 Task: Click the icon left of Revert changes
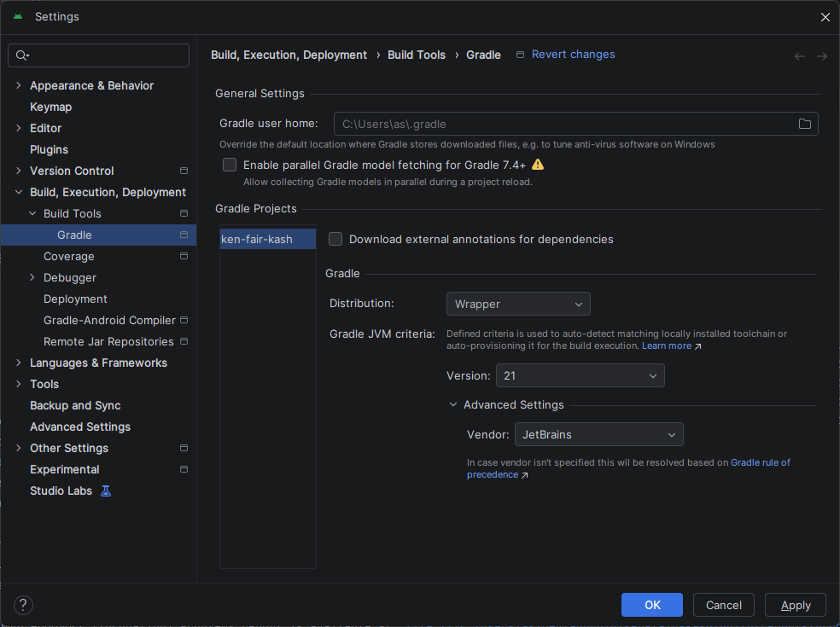tap(520, 55)
